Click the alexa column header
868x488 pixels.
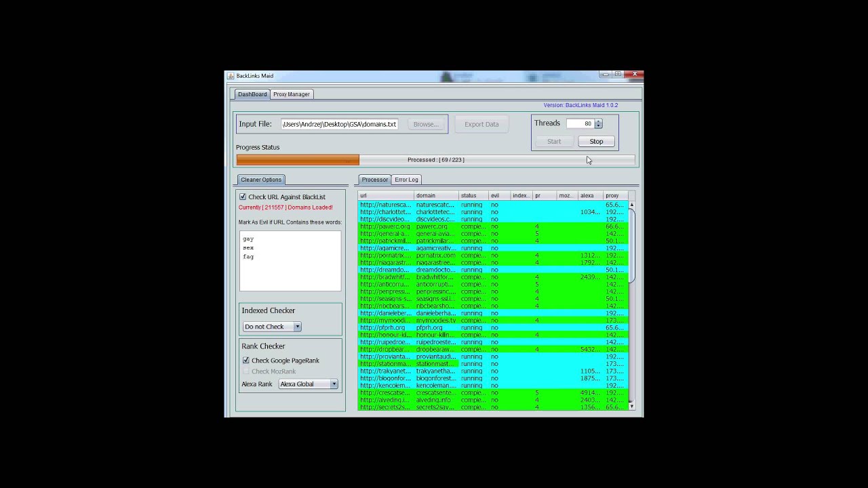[591, 196]
